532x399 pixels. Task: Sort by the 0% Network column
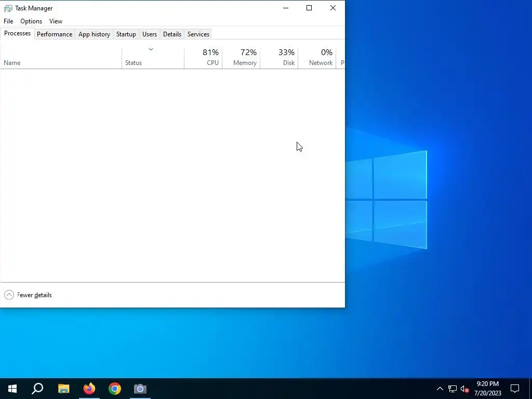(x=317, y=58)
